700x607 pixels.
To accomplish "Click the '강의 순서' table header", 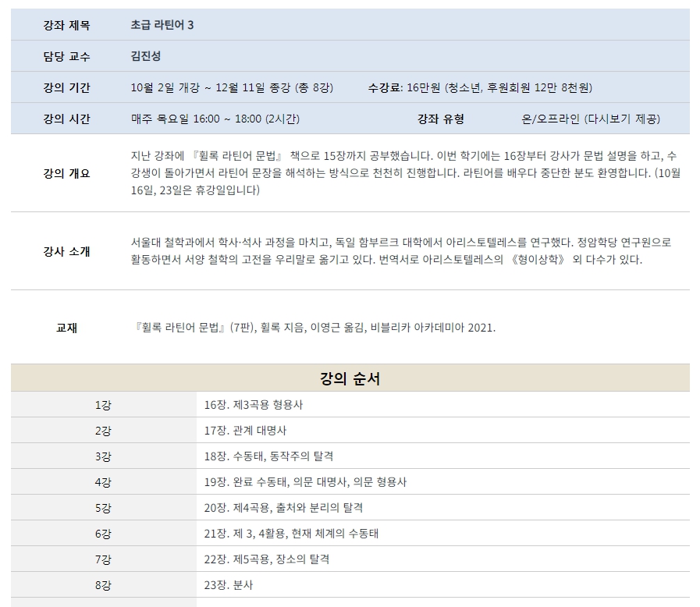I will [350, 378].
